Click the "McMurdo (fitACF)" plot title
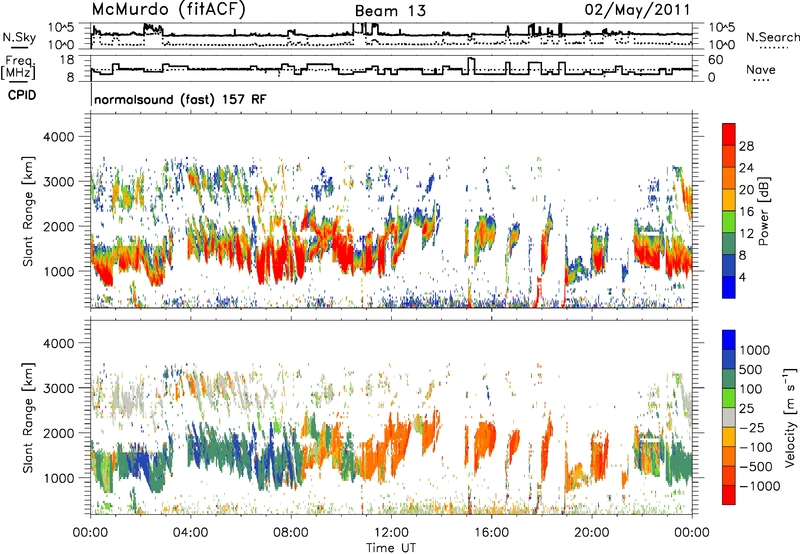800x554 pixels. (x=168, y=10)
